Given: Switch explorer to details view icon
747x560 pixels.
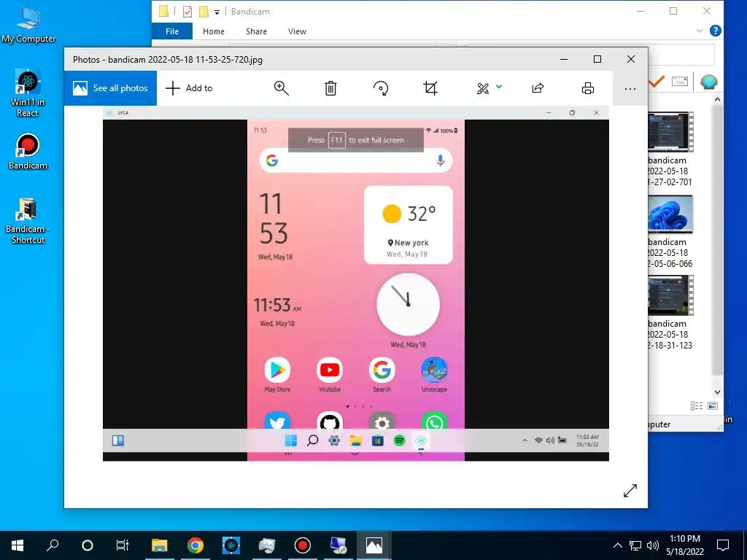Looking at the screenshot, I should [697, 405].
